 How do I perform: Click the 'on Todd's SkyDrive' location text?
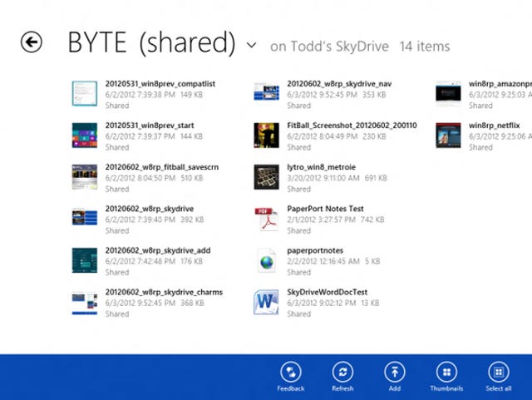[329, 47]
